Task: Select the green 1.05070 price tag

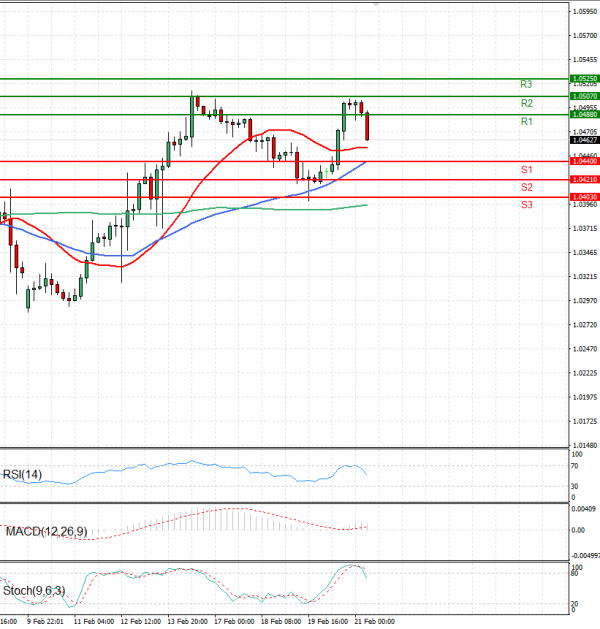Action: 584,96
